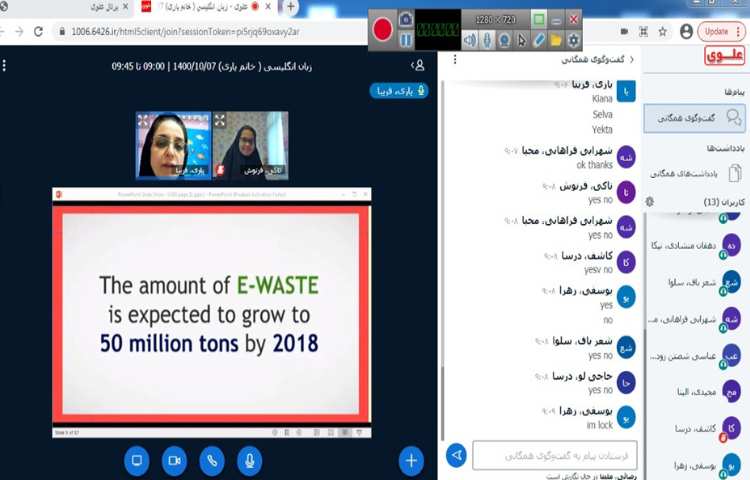
Task: Select the teacher یاری فریبا webcam thumbnail
Action: click(173, 145)
